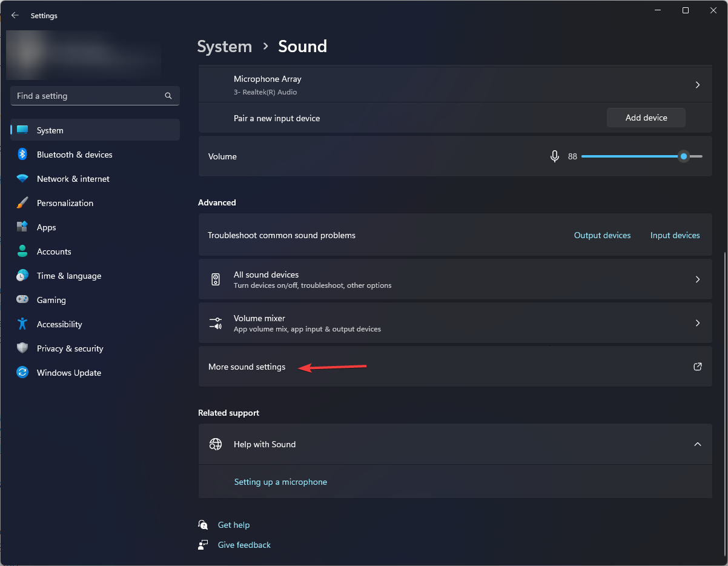Image resolution: width=728 pixels, height=566 pixels.
Task: Click the Gaming controller icon
Action: pos(22,300)
